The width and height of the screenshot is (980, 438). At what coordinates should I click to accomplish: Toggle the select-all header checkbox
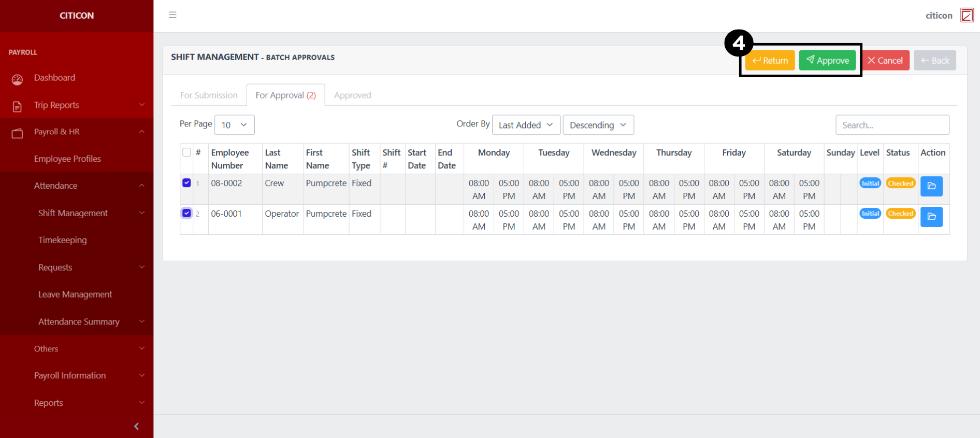[186, 152]
